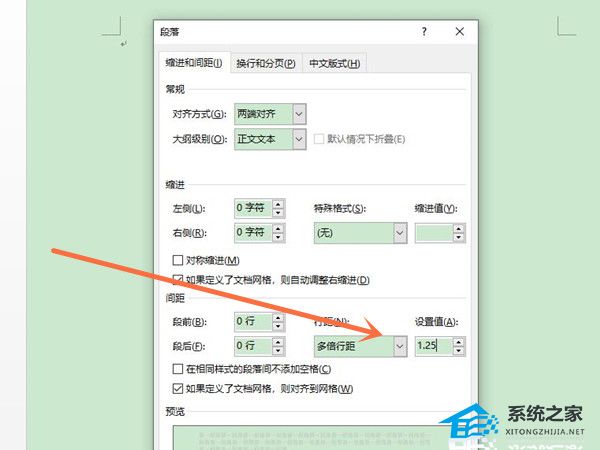This screenshot has height=450, width=600.
Task: Click the 右侧 indent input field
Action: [253, 232]
